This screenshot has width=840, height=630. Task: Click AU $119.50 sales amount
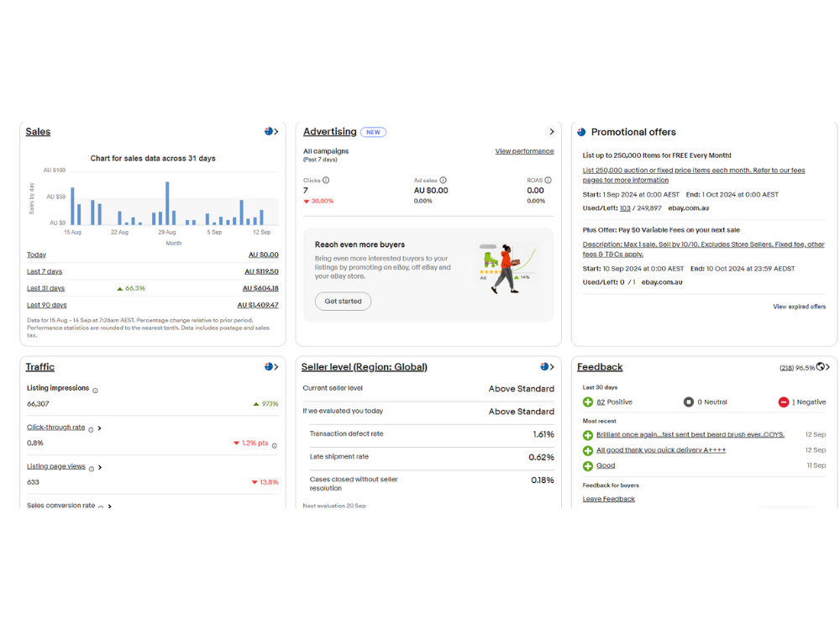pyautogui.click(x=261, y=271)
